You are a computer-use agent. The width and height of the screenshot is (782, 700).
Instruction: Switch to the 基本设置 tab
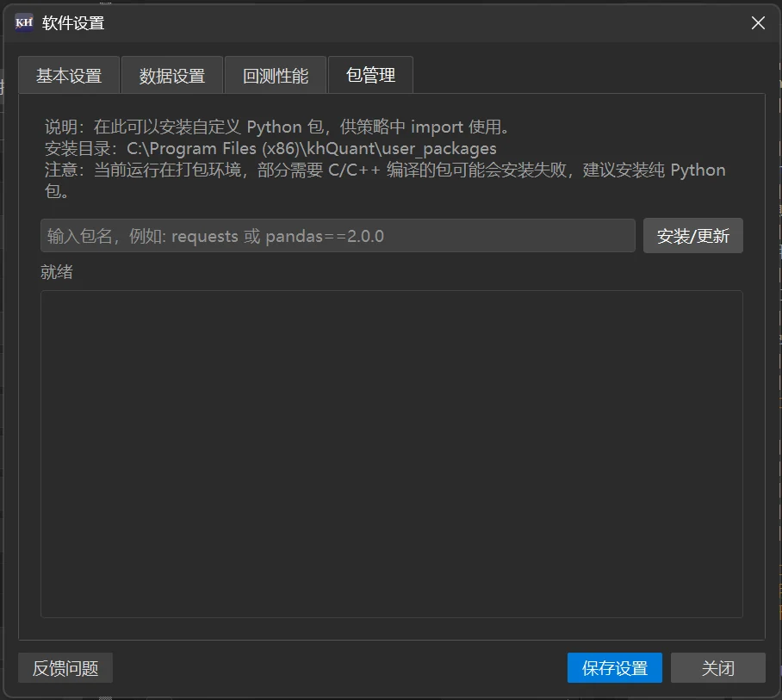pos(69,76)
